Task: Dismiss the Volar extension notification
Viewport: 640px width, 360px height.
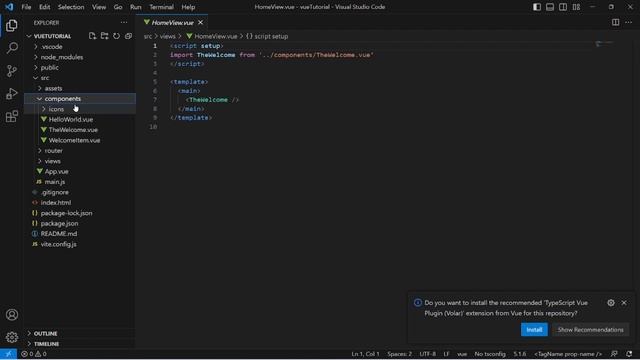Action: point(624,303)
